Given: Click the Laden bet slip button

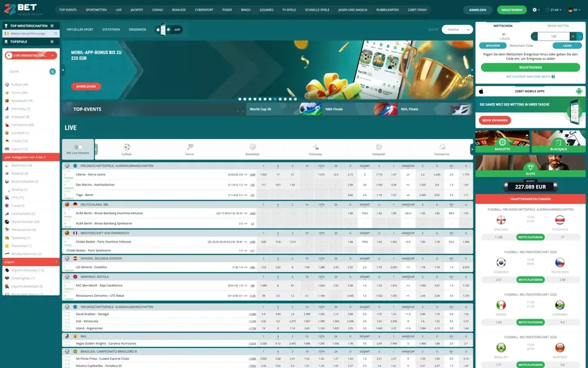Looking at the screenshot, I should (x=567, y=45).
